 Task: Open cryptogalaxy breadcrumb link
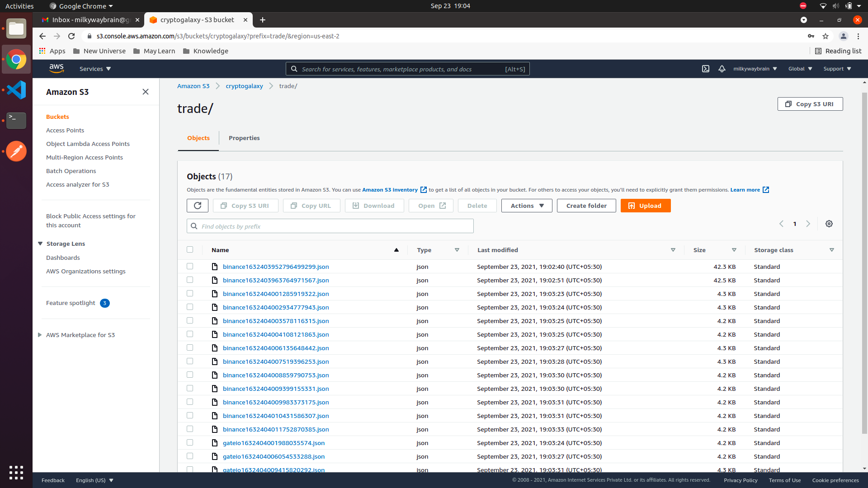click(x=244, y=86)
